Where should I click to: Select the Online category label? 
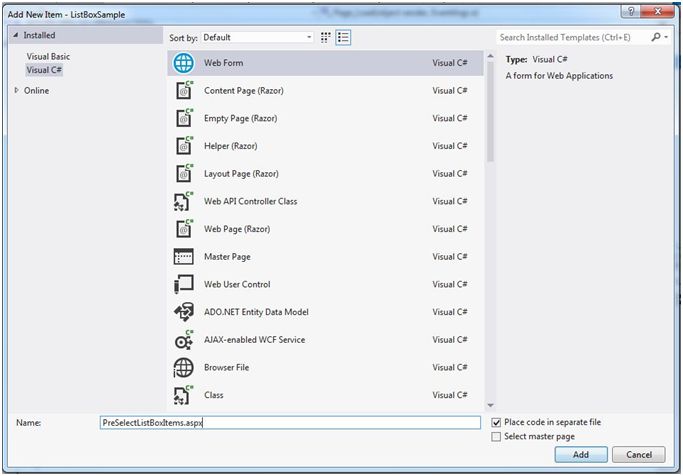[x=36, y=91]
